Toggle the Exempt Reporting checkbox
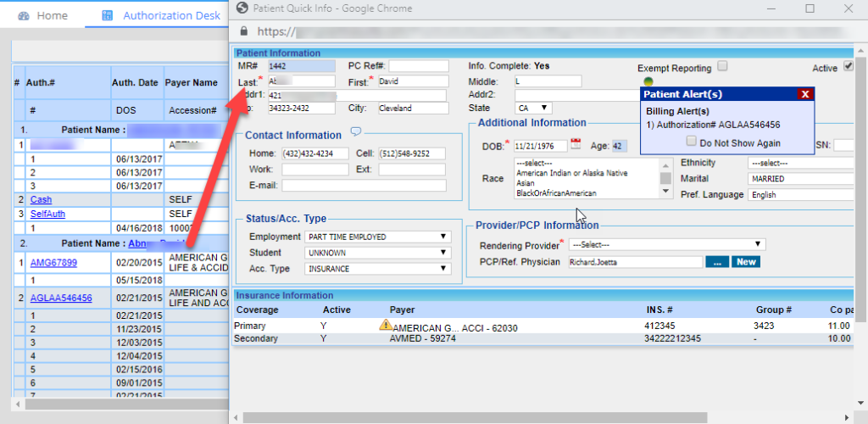This screenshot has width=868, height=424. click(722, 66)
